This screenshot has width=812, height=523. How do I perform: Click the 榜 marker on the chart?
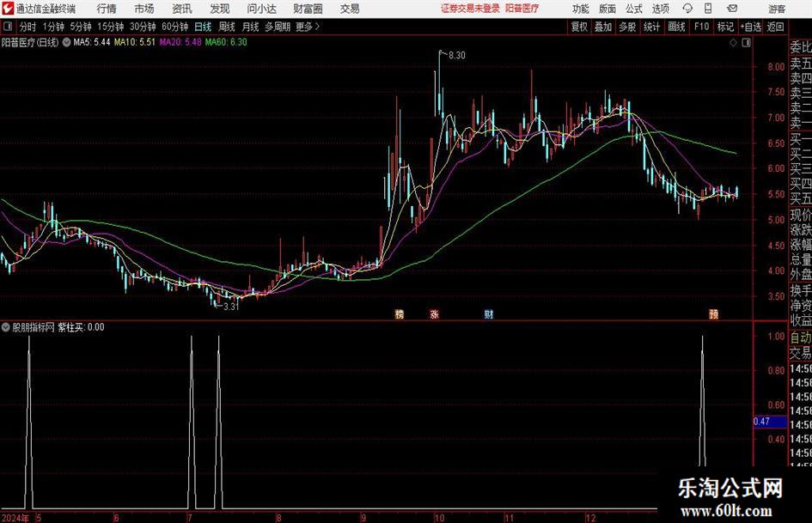click(400, 313)
